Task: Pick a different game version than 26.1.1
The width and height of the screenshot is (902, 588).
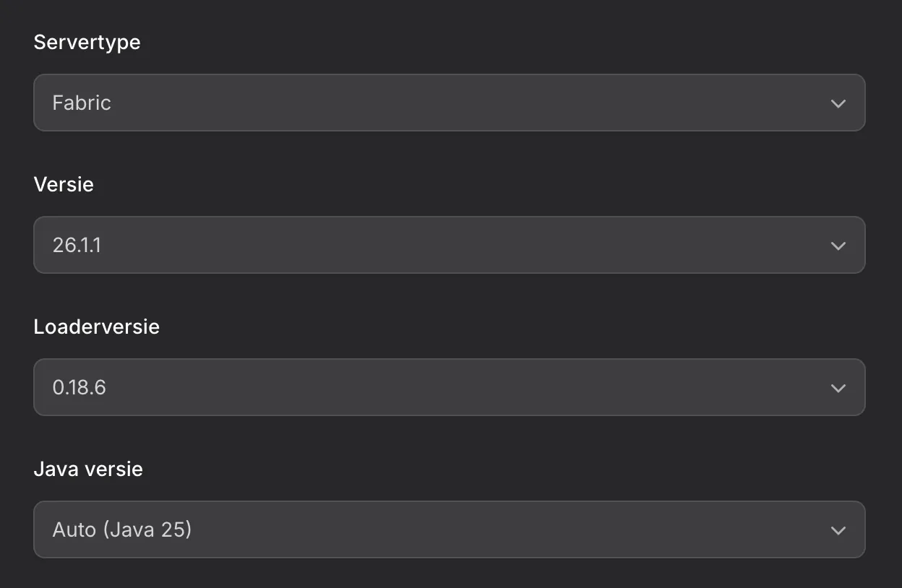Action: (449, 245)
